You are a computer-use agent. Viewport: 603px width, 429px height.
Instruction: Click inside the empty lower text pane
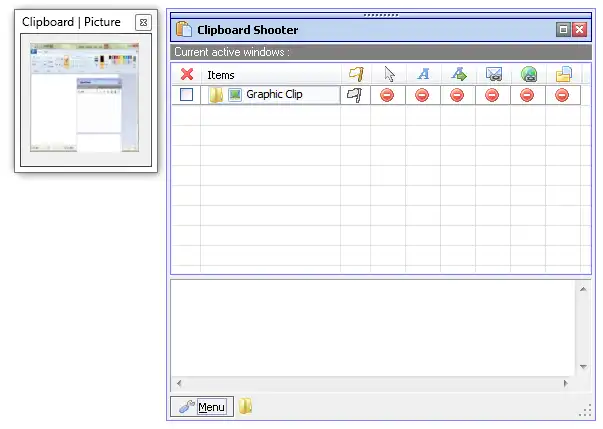pos(373,328)
